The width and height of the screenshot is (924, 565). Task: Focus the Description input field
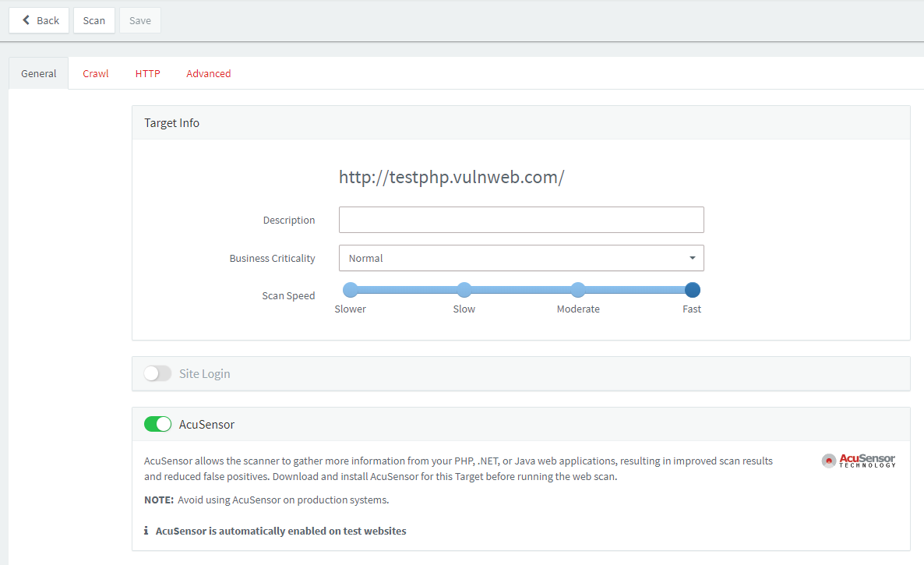coord(521,220)
